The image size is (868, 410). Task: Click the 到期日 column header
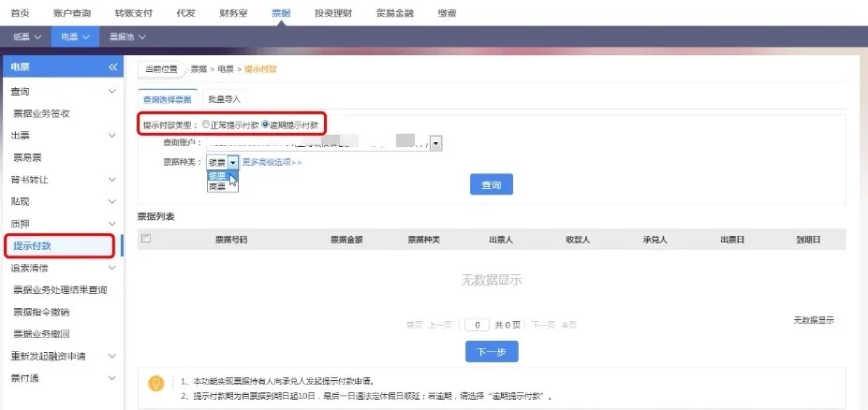[808, 240]
